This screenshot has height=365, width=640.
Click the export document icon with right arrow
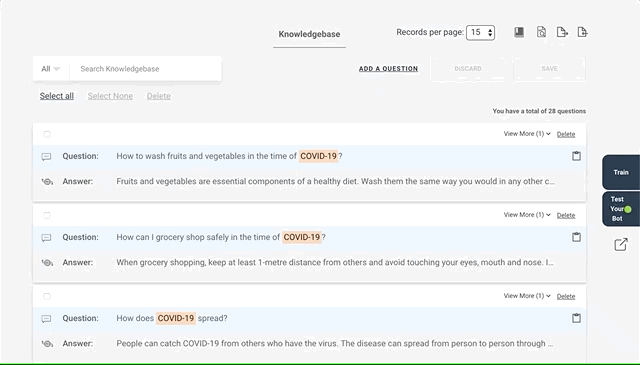562,32
